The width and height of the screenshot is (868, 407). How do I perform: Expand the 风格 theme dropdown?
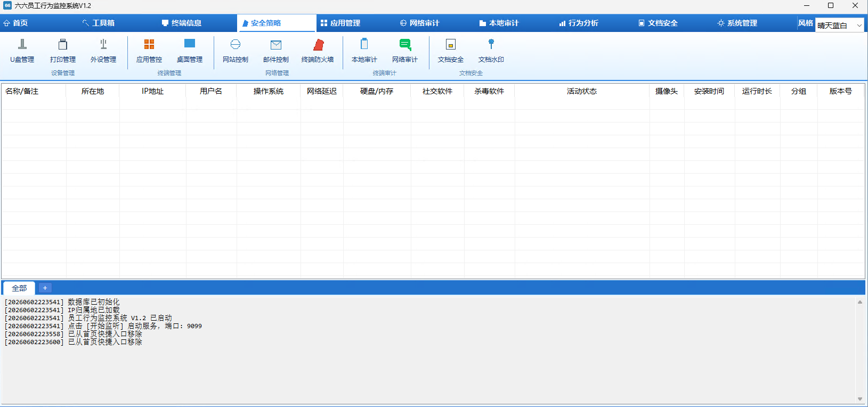[x=840, y=25]
